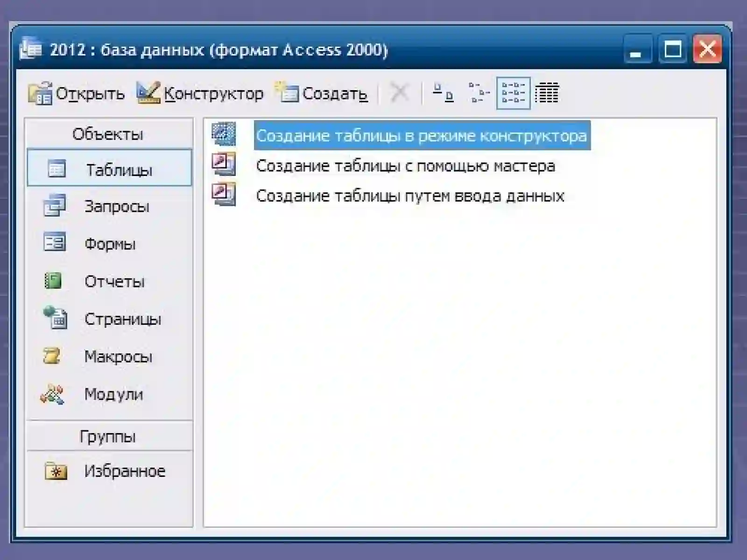Click the database icon in title bar

pos(31,49)
